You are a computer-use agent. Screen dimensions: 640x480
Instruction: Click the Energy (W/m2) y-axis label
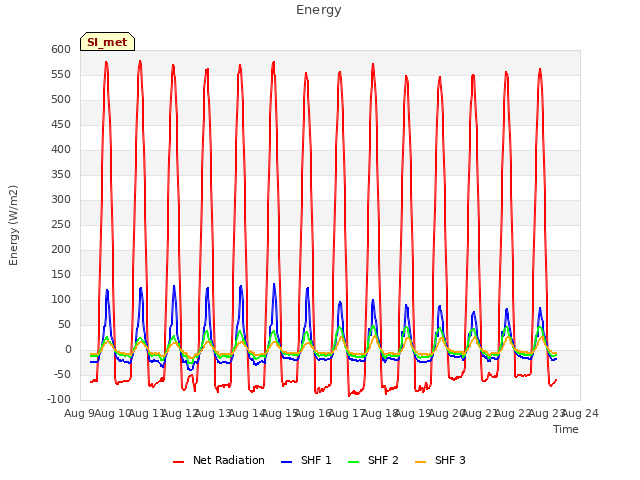(13, 225)
